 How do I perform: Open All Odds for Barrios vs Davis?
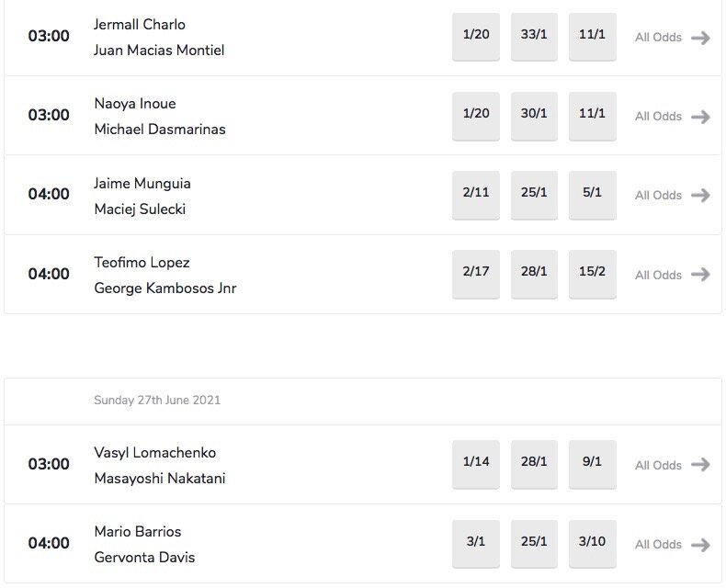pyautogui.click(x=658, y=545)
